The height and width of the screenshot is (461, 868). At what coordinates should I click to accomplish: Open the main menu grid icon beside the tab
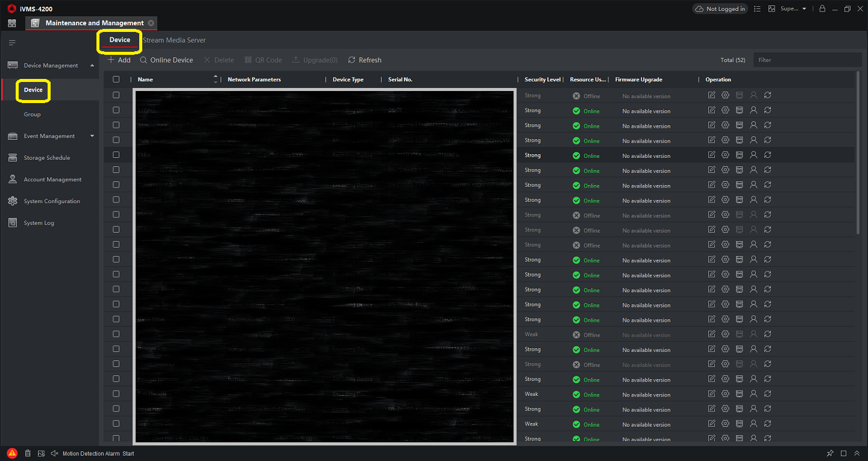click(x=12, y=23)
